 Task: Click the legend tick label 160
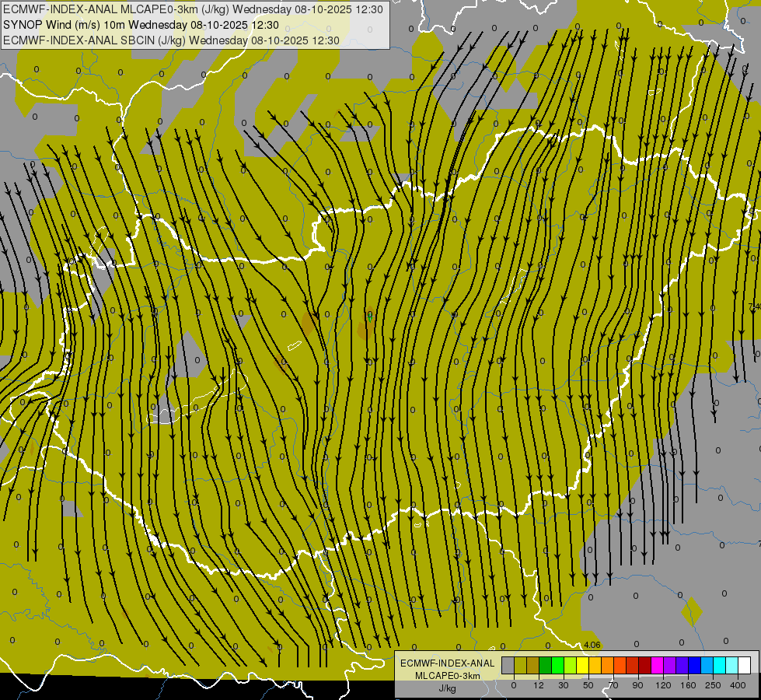[x=688, y=685]
